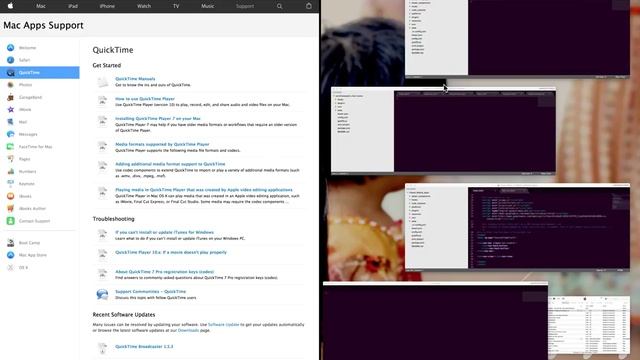Viewport: 640px width, 360px height.
Task: Open the search magnifier in Apple navigation
Action: [280, 6]
